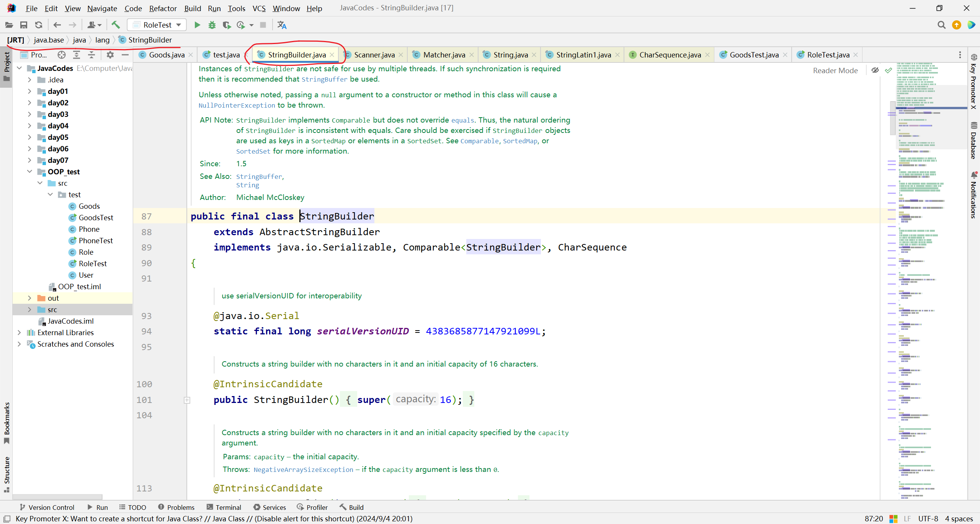The width and height of the screenshot is (980, 524).
Task: Click the Build project hammer icon
Action: 116,25
